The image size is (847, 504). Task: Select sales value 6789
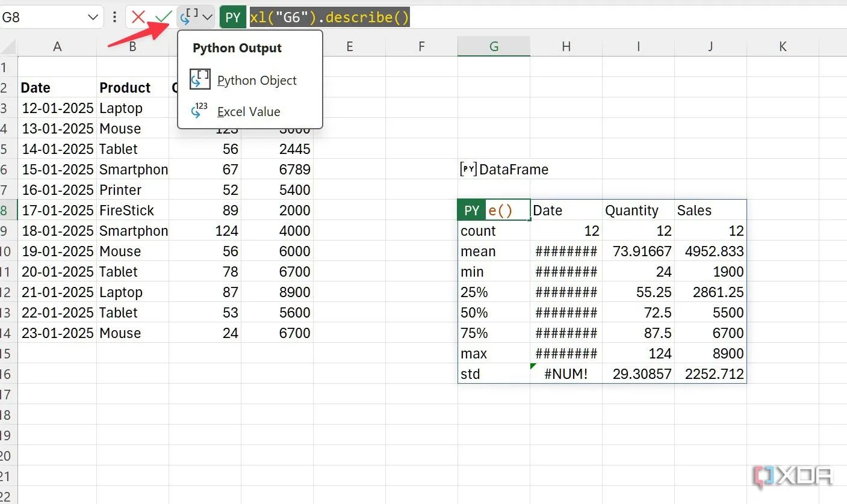point(277,169)
